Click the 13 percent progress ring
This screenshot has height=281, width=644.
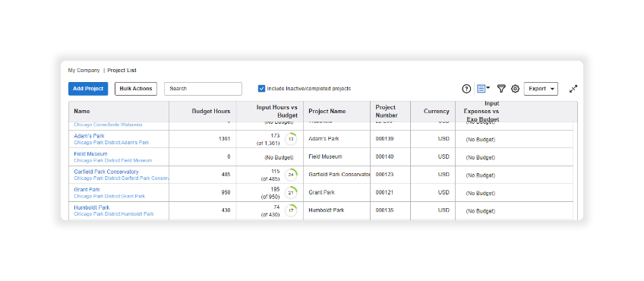point(291,139)
